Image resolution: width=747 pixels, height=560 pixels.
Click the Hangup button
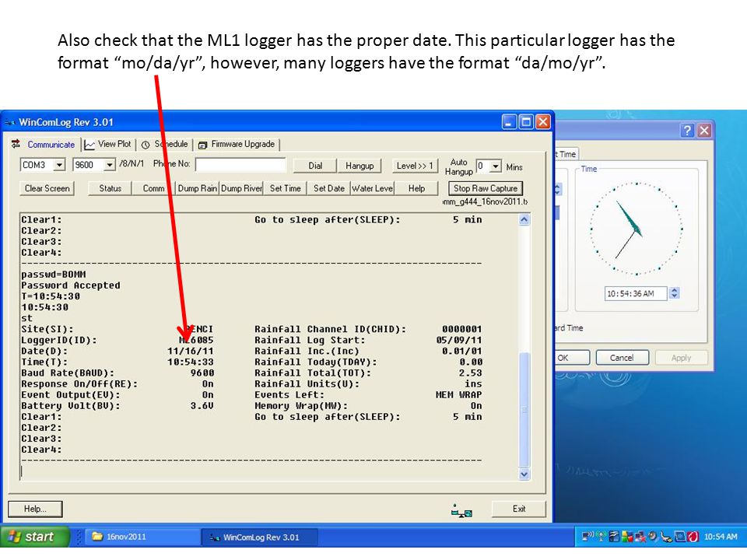[359, 166]
